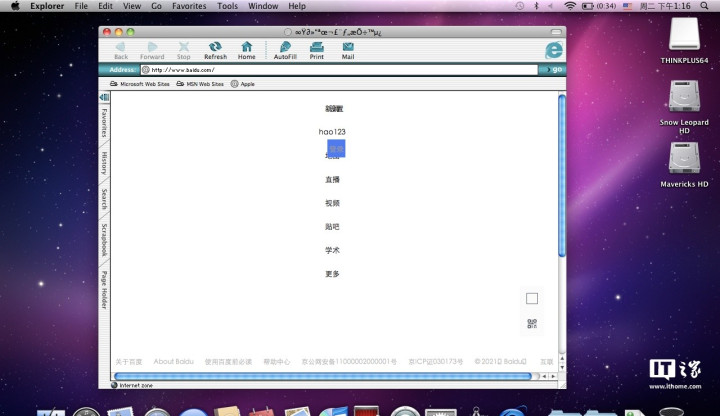Click the menu bar clock 周二 下午1:16
720x416 pixels.
point(665,6)
